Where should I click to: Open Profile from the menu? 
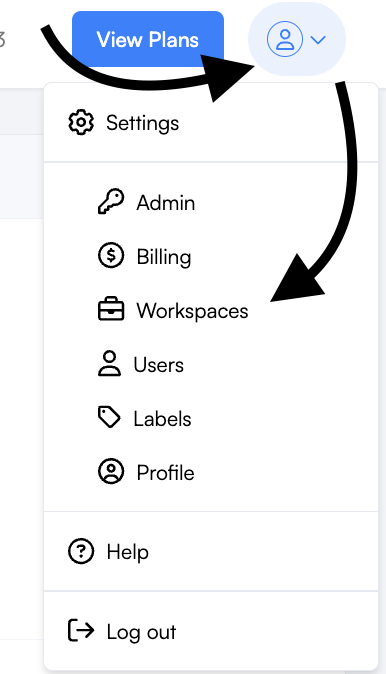coord(165,472)
